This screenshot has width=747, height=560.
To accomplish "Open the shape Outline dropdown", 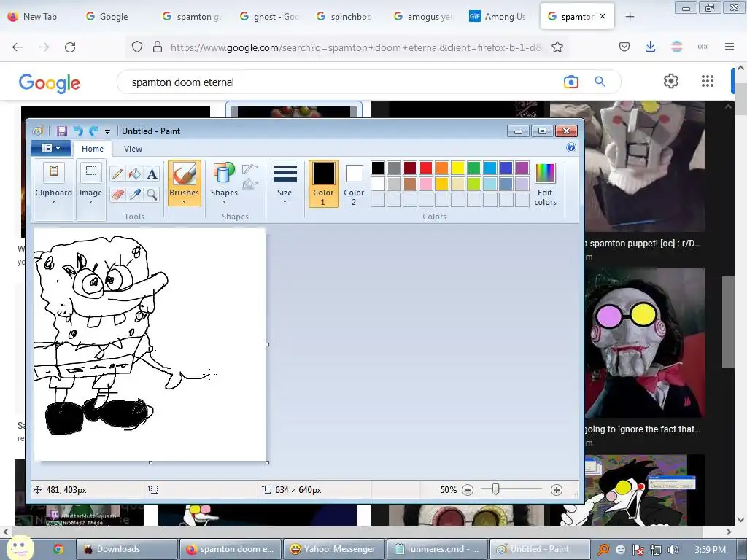I will pyautogui.click(x=250, y=168).
